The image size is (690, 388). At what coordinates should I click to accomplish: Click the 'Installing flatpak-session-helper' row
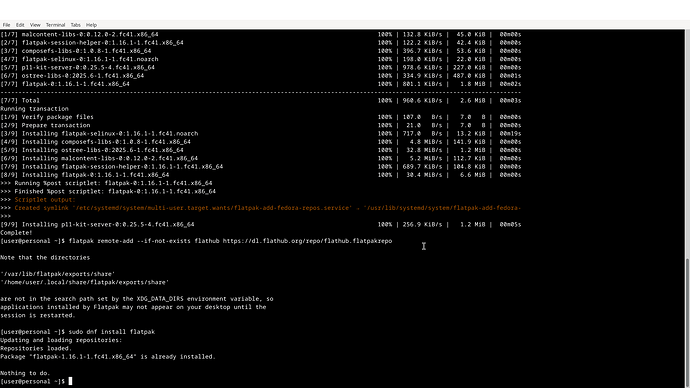coord(261,167)
